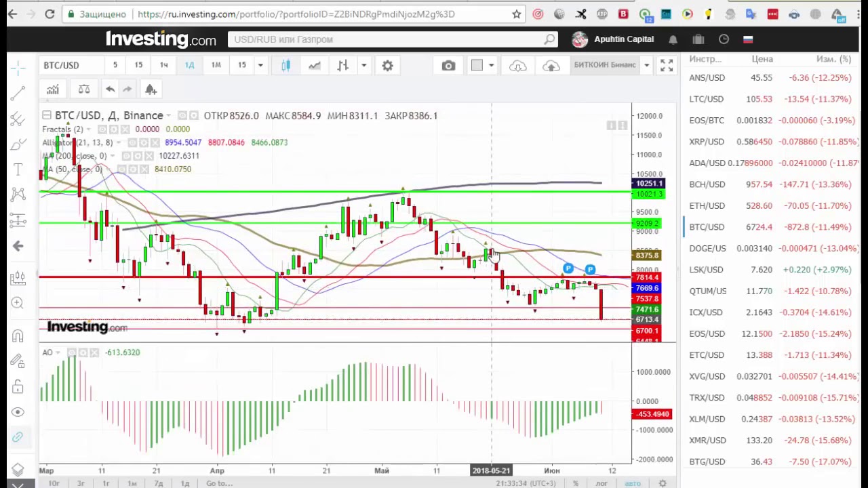Image resolution: width=868 pixels, height=488 pixels.
Task: Open notifications bell in site header
Action: 673,39
